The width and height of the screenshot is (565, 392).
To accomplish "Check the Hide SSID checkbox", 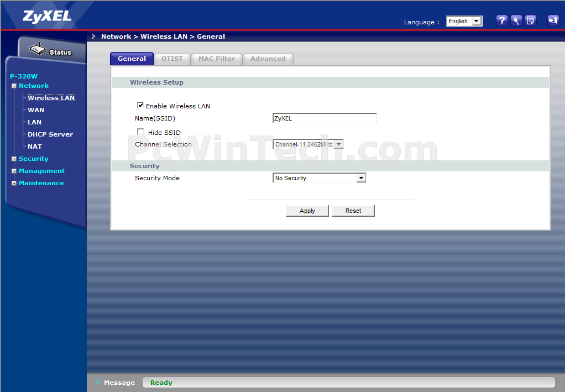I will [x=140, y=132].
